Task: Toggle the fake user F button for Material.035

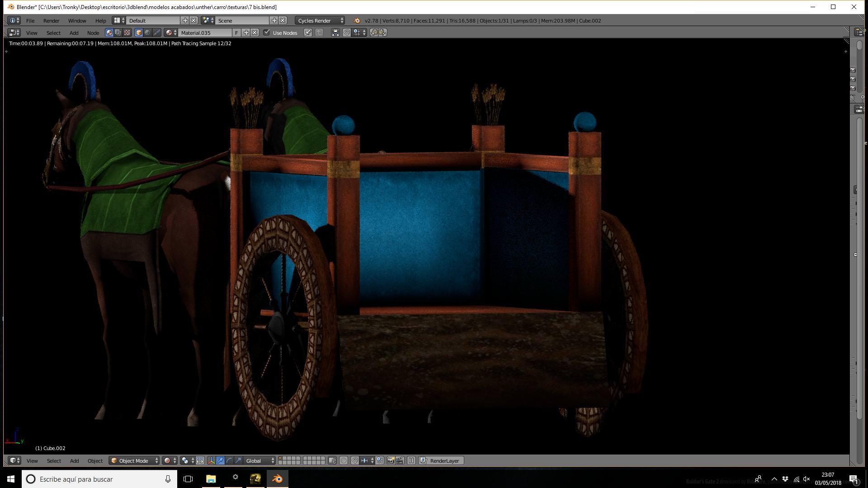Action: 236,33
